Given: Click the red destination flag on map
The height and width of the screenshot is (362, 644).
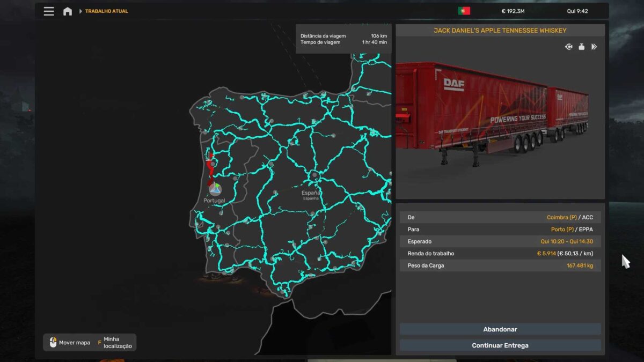Looking at the screenshot, I should pyautogui.click(x=210, y=157).
